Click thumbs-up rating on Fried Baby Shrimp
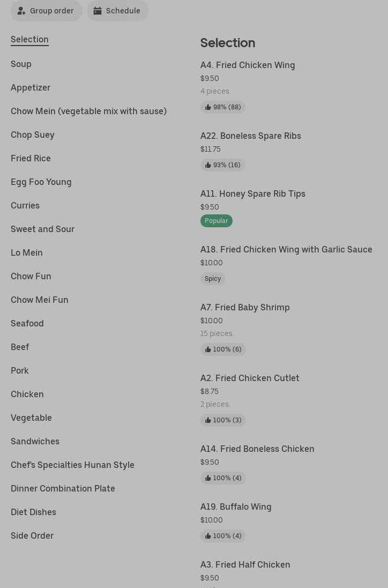Image resolution: width=388 pixels, height=588 pixels. coord(223,349)
